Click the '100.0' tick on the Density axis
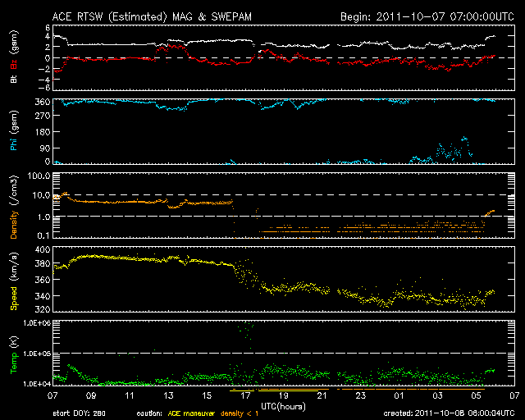525x420 pixels. pyautogui.click(x=39, y=176)
